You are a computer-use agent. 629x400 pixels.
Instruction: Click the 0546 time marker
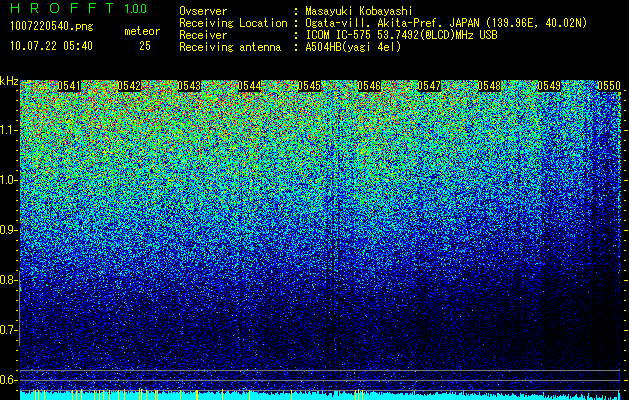click(369, 86)
